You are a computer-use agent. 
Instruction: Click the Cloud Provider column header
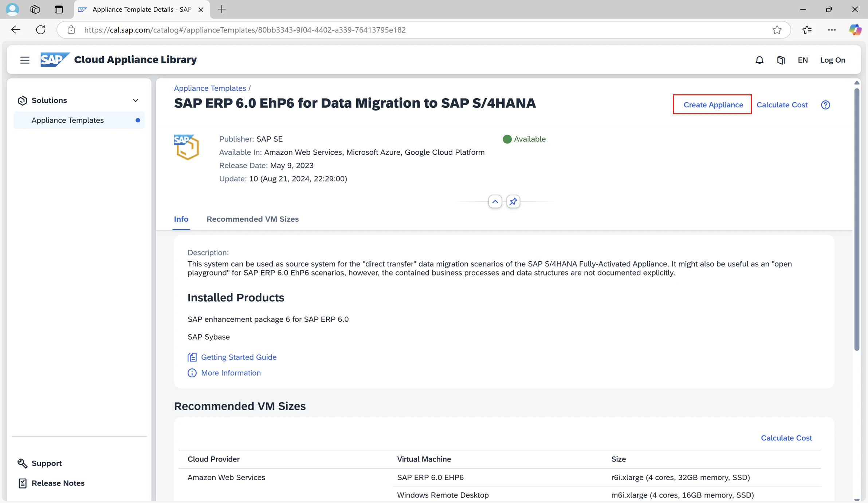(213, 459)
